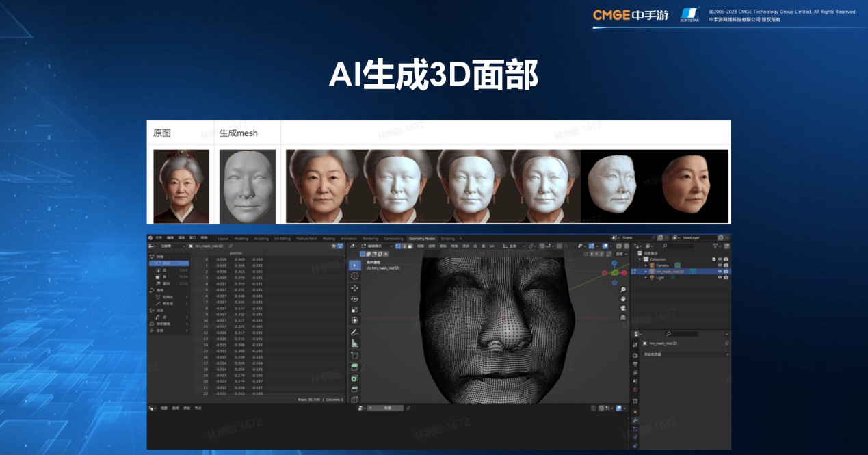Viewport: 868px width, 455px height.
Task: Toggle spreadsheet row filter button
Action: coord(340,246)
